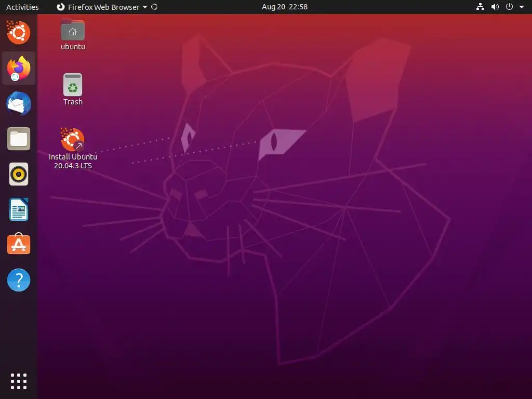Select Install Ubuntu 20.04.3 LTS desktop icon
The width and height of the screenshot is (532, 399).
point(73,139)
